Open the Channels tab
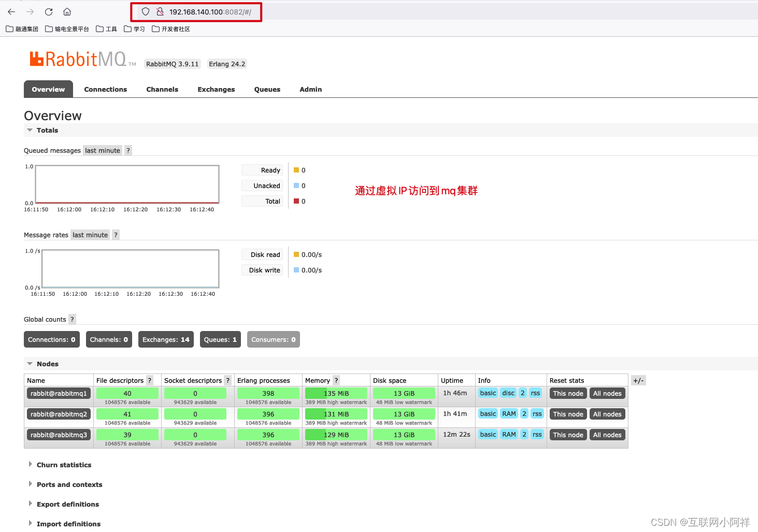This screenshot has height=532, width=758. (162, 89)
